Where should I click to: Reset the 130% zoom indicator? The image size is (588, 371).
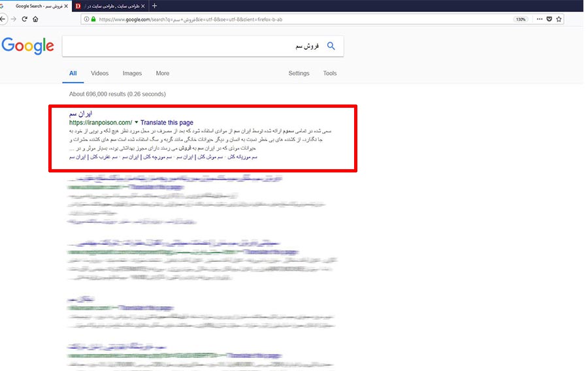(x=521, y=19)
